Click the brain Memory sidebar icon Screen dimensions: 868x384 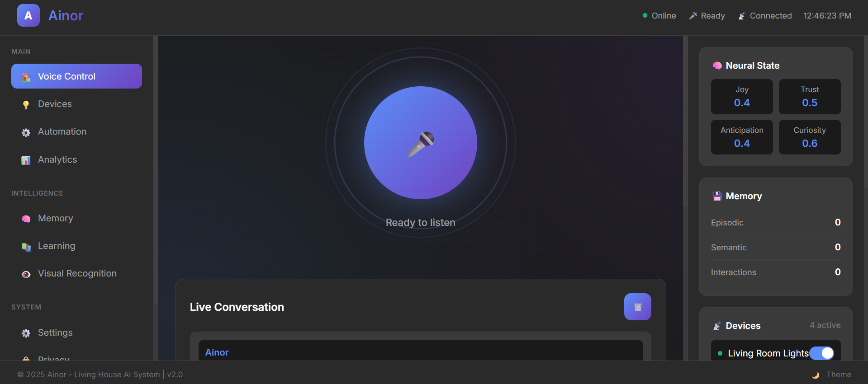pyautogui.click(x=26, y=219)
